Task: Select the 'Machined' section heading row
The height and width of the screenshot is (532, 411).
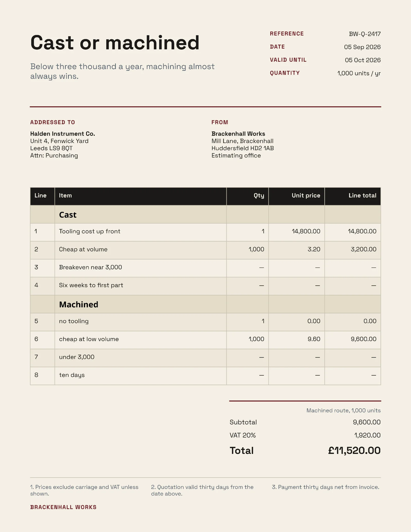Action: pos(206,304)
